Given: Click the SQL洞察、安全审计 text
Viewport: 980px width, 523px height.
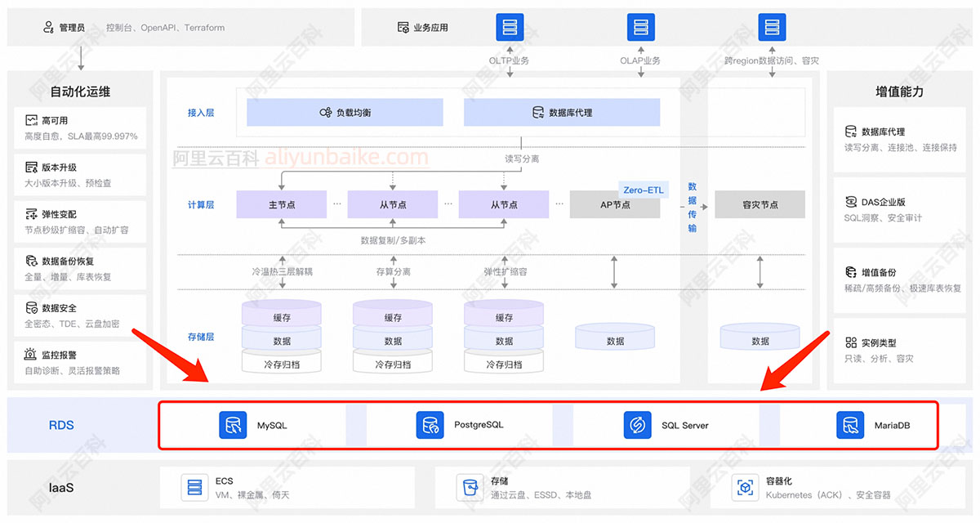Looking at the screenshot, I should [x=883, y=217].
